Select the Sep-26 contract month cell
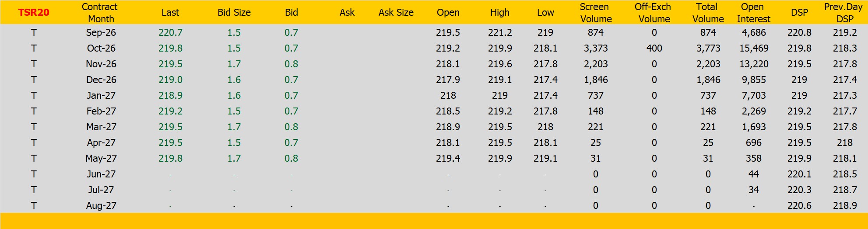Screen dimensions: 868x229 (x=101, y=33)
